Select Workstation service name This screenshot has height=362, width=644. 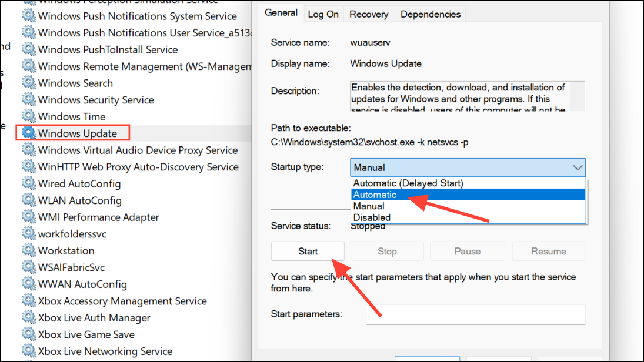pyautogui.click(x=66, y=251)
